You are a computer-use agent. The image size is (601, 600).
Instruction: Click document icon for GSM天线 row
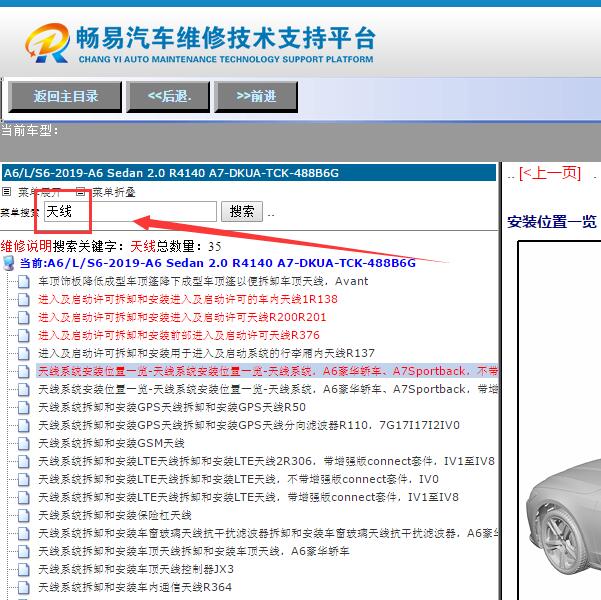coord(24,444)
